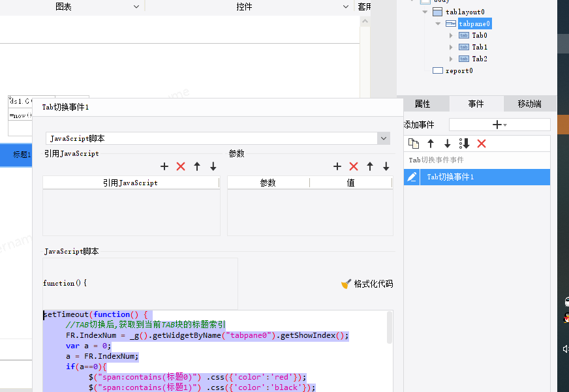Image resolution: width=569 pixels, height=392 pixels.
Task: Click the edit pencil icon of Tab切换事件1
Action: [x=412, y=177]
